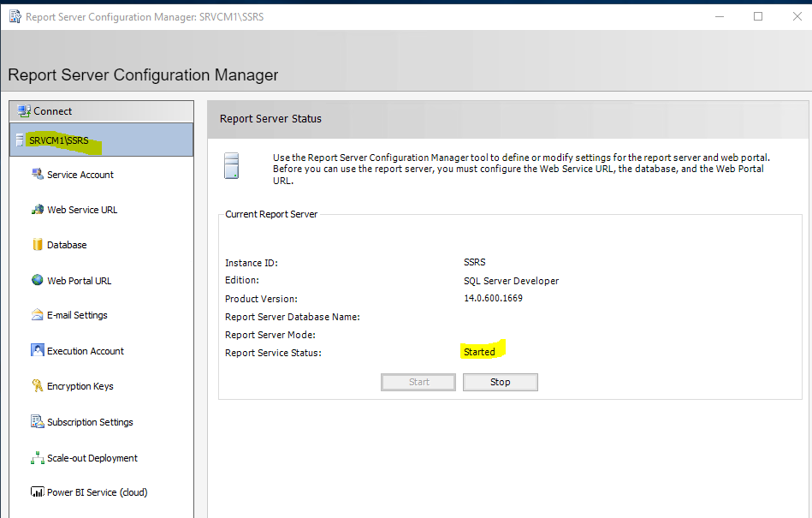Open the Encryption Keys page
Image resolution: width=812 pixels, height=518 pixels.
[x=80, y=386]
